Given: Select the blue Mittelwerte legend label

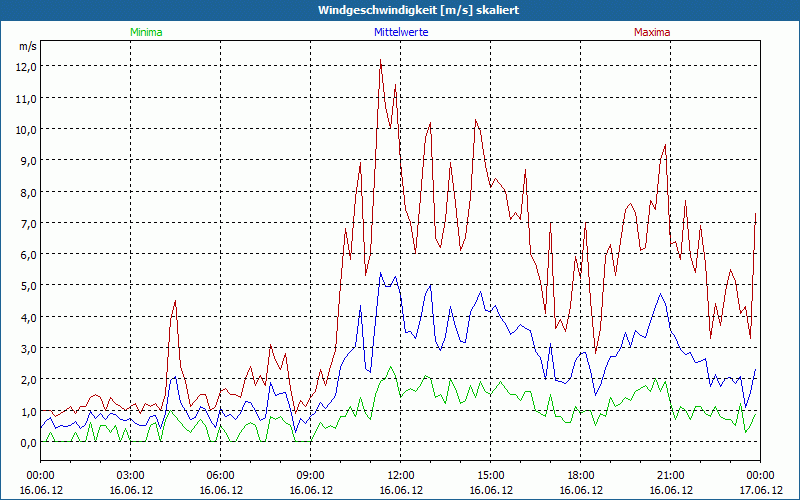Looking at the screenshot, I should [401, 32].
